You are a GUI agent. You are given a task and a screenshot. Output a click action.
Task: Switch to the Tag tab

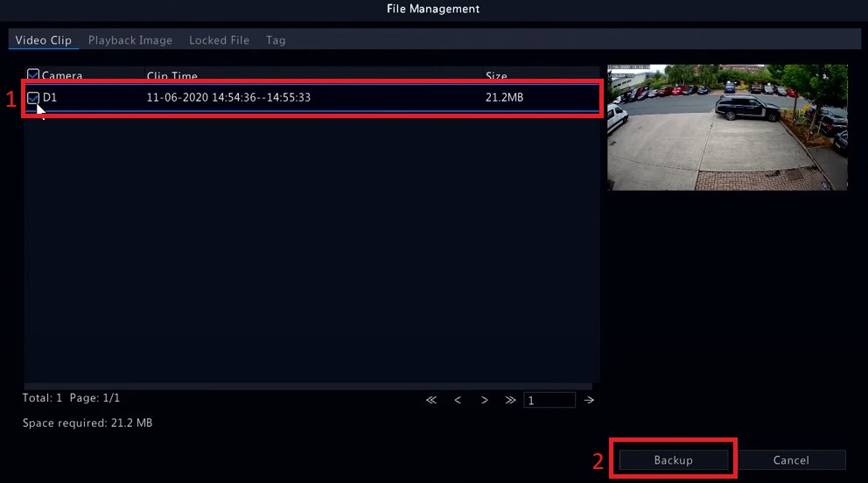coord(276,40)
